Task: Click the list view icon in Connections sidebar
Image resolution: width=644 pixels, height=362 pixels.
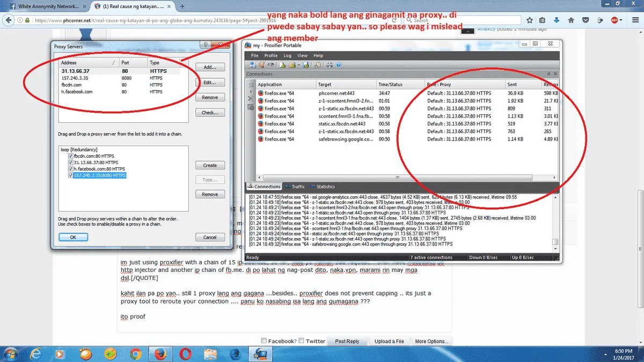Action: tap(251, 84)
